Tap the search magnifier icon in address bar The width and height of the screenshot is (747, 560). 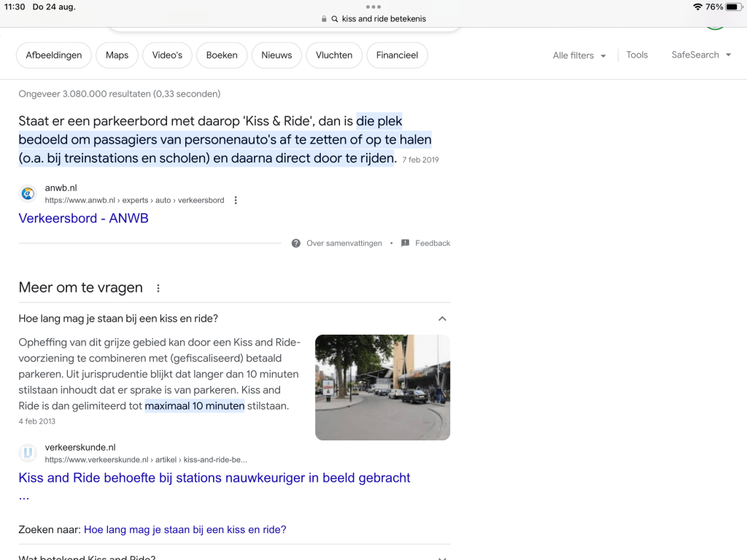(x=335, y=19)
